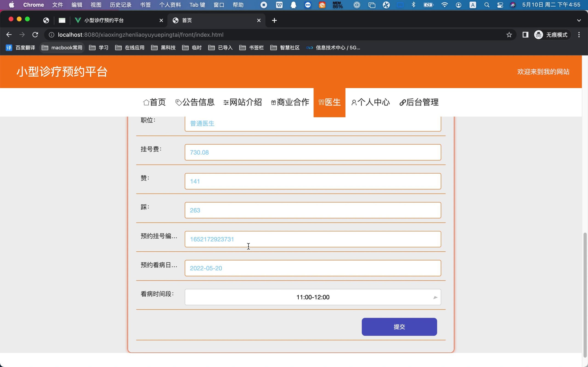588x367 pixels.
Task: Expand the tab search chevron
Action: [579, 20]
